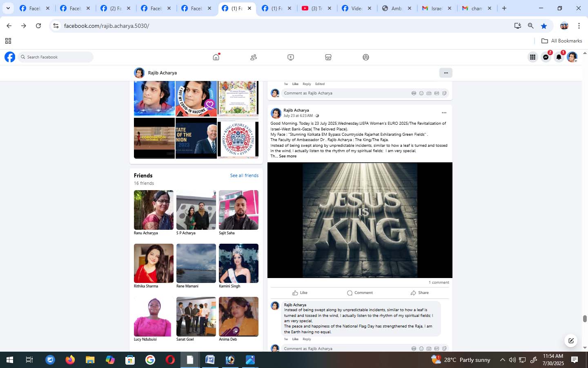Viewport: 588px width, 368px height.
Task: Open the Chrome apps grid shortcut
Action: click(x=8, y=41)
